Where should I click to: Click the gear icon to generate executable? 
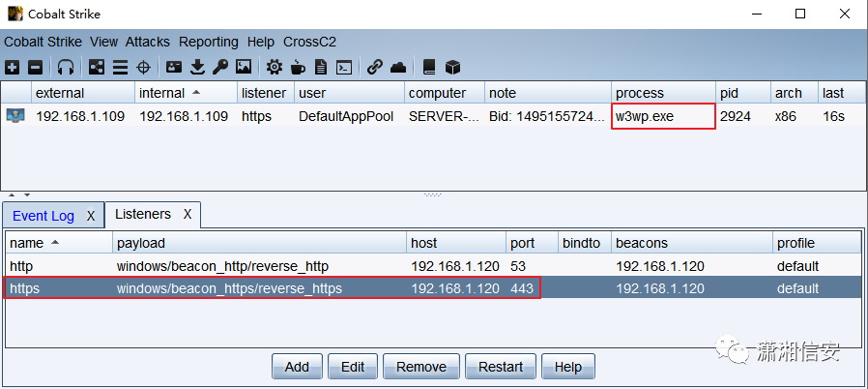(274, 68)
